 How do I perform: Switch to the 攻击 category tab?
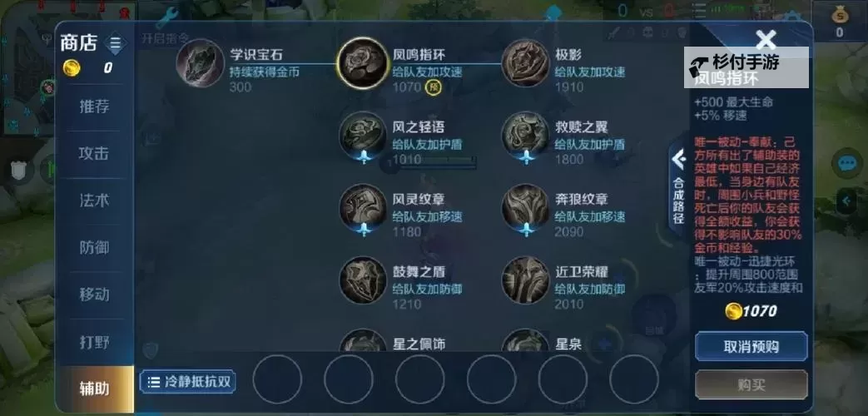[x=93, y=154]
